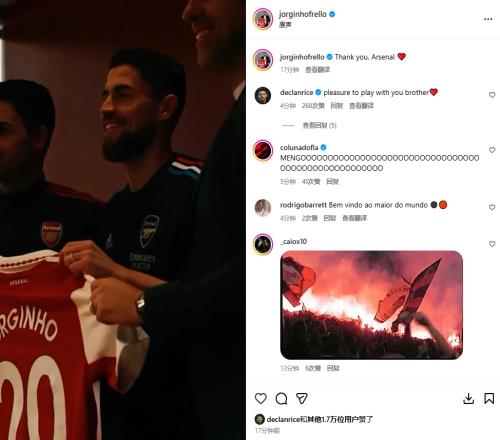This screenshot has width=500, height=440.
Task: Open jorginhofrello profile avatar in header
Action: pos(263,19)
